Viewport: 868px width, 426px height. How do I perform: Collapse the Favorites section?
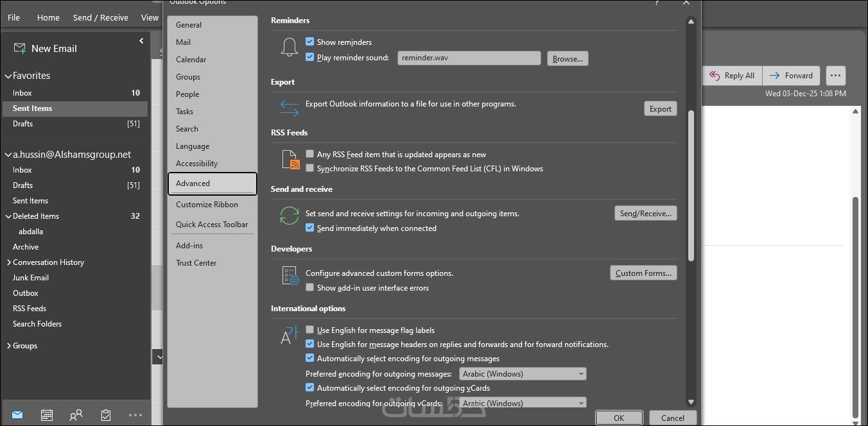[8, 76]
